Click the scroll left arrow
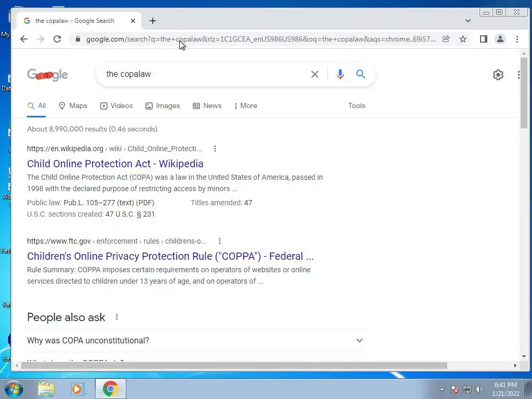Screen dimensions: 532x399 (x=17, y=365)
